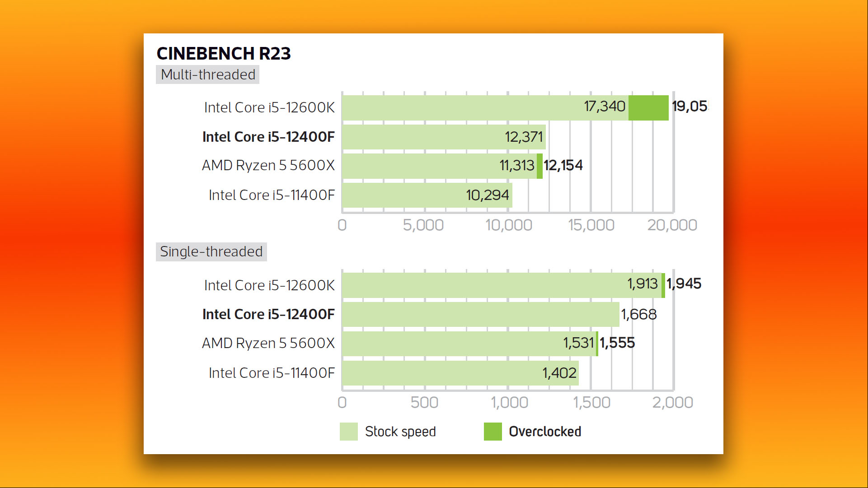This screenshot has height=488, width=868.
Task: Click the Stock speed legend text
Action: pos(400,432)
